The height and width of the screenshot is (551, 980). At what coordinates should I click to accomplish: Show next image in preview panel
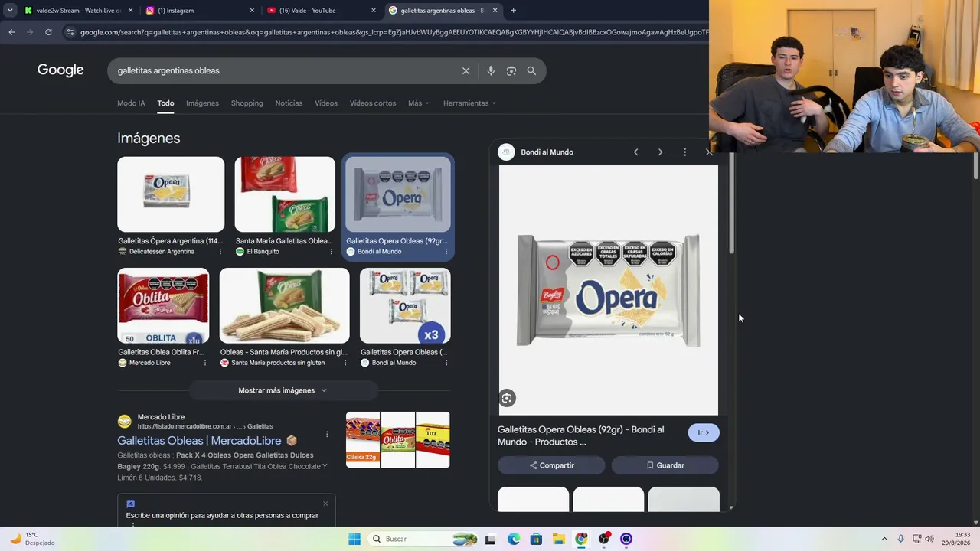click(x=660, y=152)
